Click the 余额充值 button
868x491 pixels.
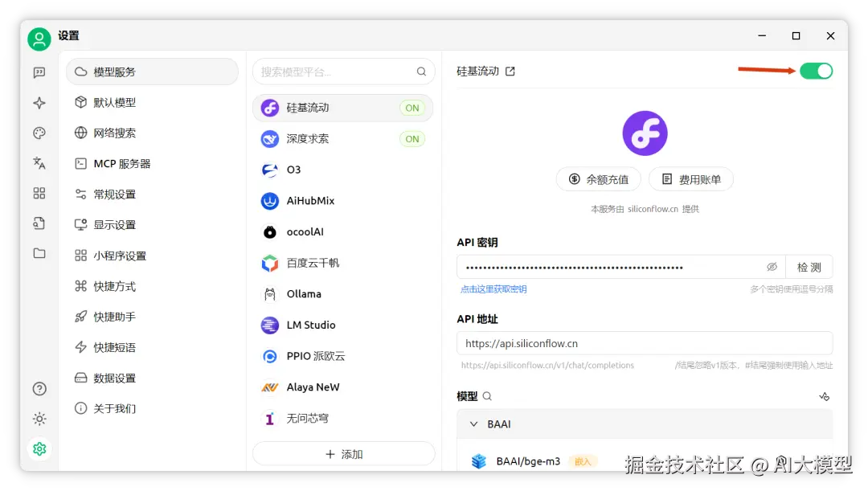click(x=599, y=179)
